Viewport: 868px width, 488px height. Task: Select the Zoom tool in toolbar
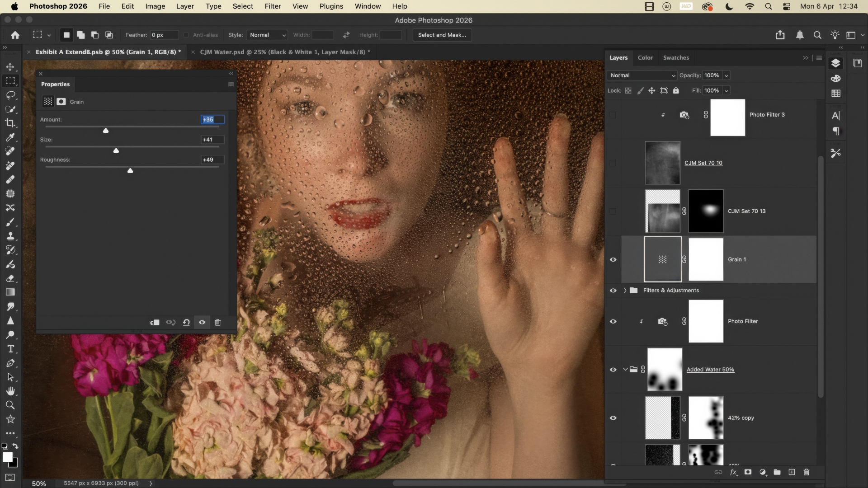[x=10, y=405]
